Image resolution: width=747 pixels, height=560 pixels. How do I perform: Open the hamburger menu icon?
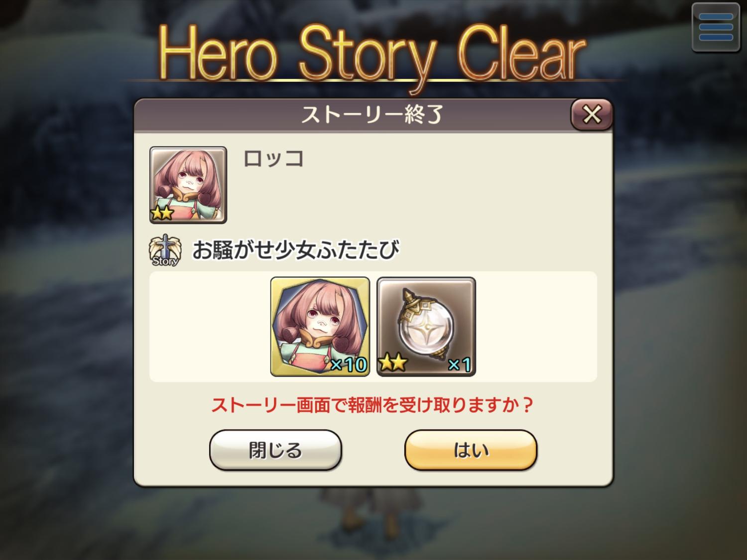coord(716,27)
